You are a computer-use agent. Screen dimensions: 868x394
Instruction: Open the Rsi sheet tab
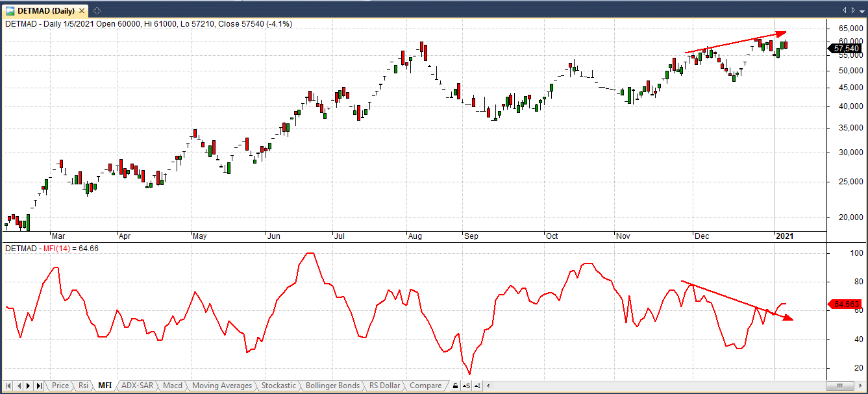(83, 386)
